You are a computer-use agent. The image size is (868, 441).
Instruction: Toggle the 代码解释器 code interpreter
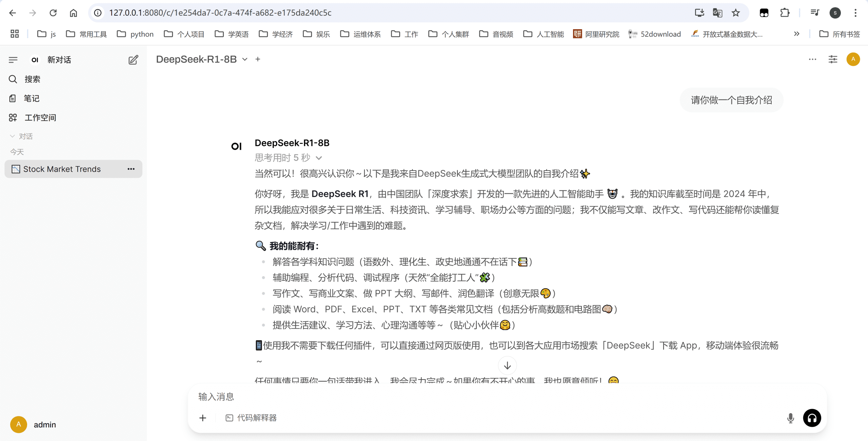click(x=251, y=418)
